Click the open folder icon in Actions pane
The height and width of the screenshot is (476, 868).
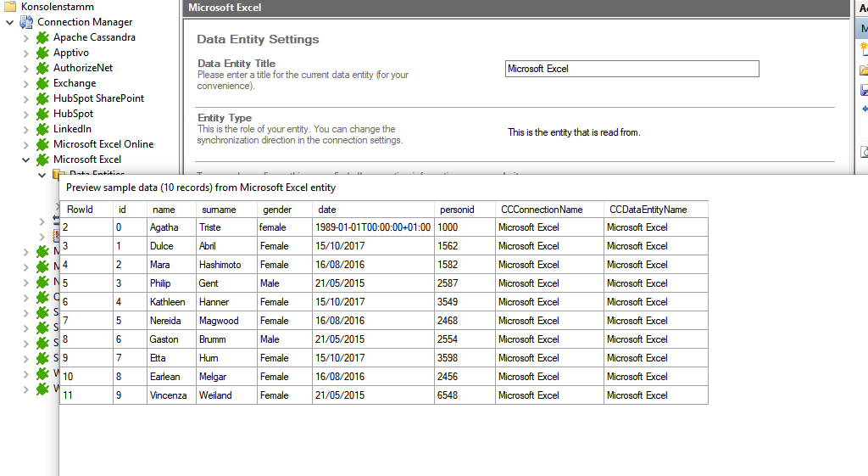pos(864,70)
